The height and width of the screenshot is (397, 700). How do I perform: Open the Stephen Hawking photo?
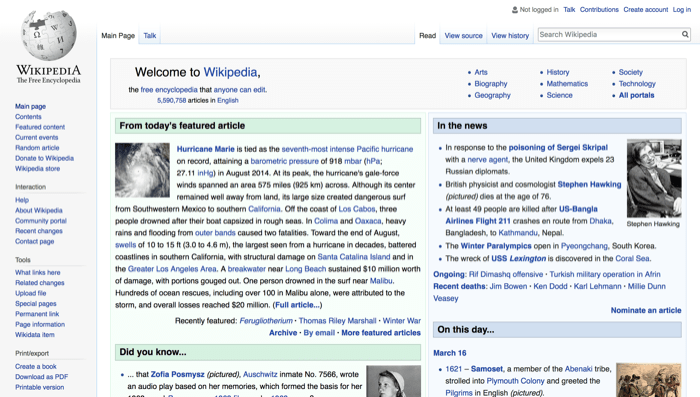click(654, 179)
